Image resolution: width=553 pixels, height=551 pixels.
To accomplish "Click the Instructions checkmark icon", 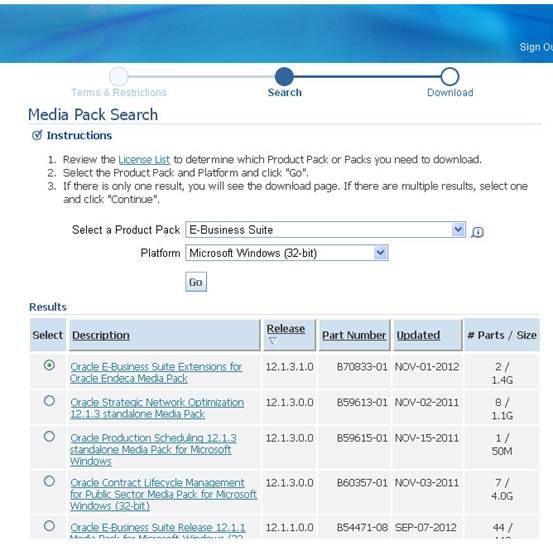I will (x=37, y=135).
